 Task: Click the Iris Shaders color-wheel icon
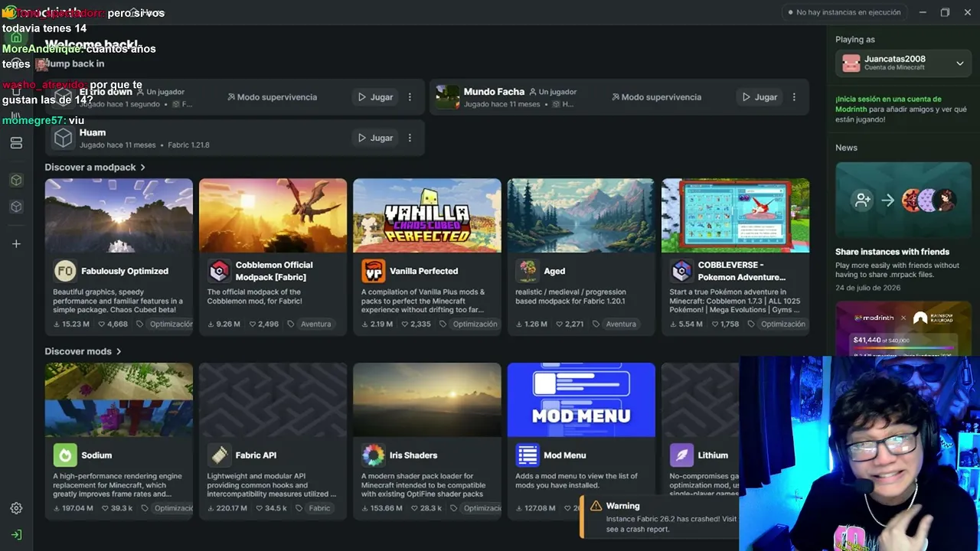pos(373,455)
